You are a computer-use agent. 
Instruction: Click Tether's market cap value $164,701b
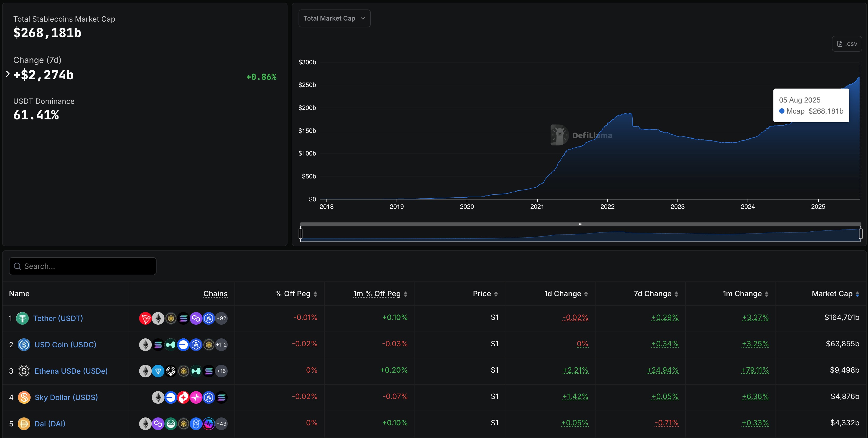point(842,317)
